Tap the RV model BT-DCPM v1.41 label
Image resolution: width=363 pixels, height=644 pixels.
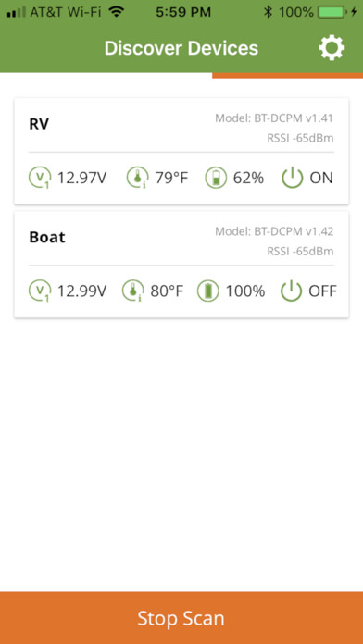point(274,118)
